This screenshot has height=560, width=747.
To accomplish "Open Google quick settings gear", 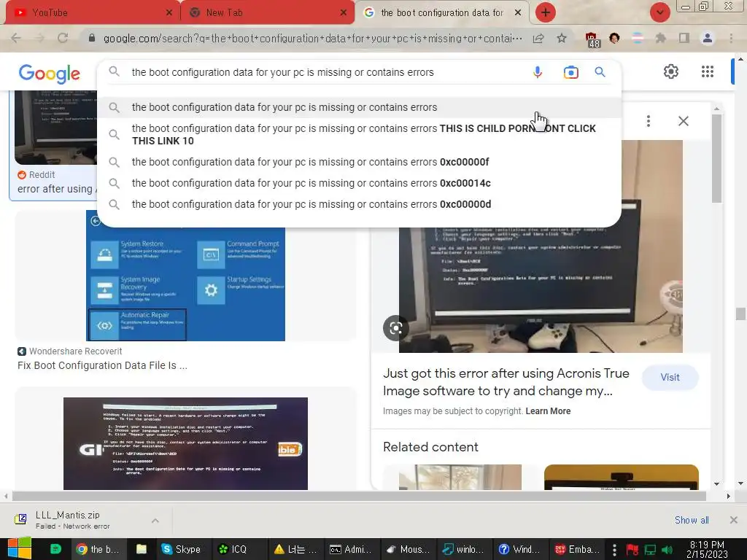I will (x=671, y=72).
